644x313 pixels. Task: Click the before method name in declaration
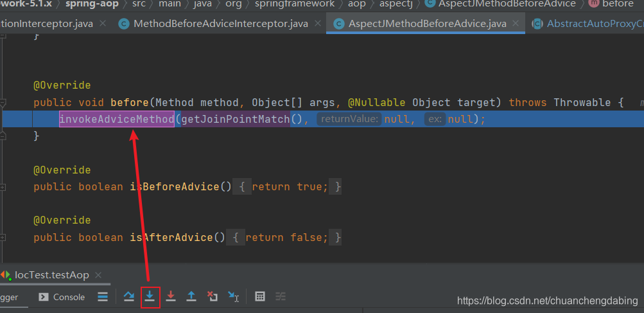[x=130, y=102]
